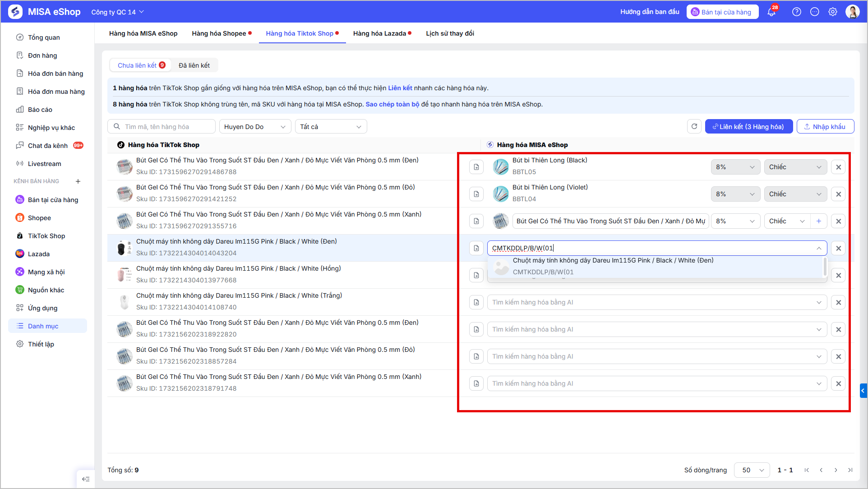Viewport: 868px width, 489px height.
Task: Open Lazada channel in sidebar
Action: tap(39, 254)
